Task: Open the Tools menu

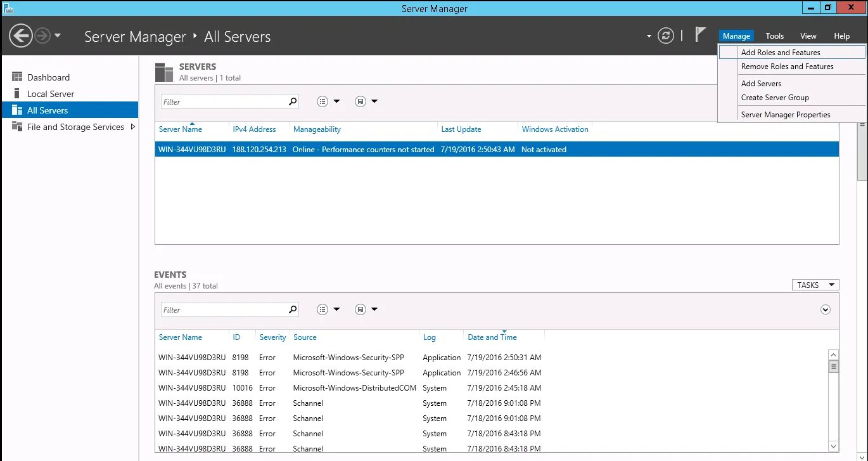Action: click(x=774, y=36)
